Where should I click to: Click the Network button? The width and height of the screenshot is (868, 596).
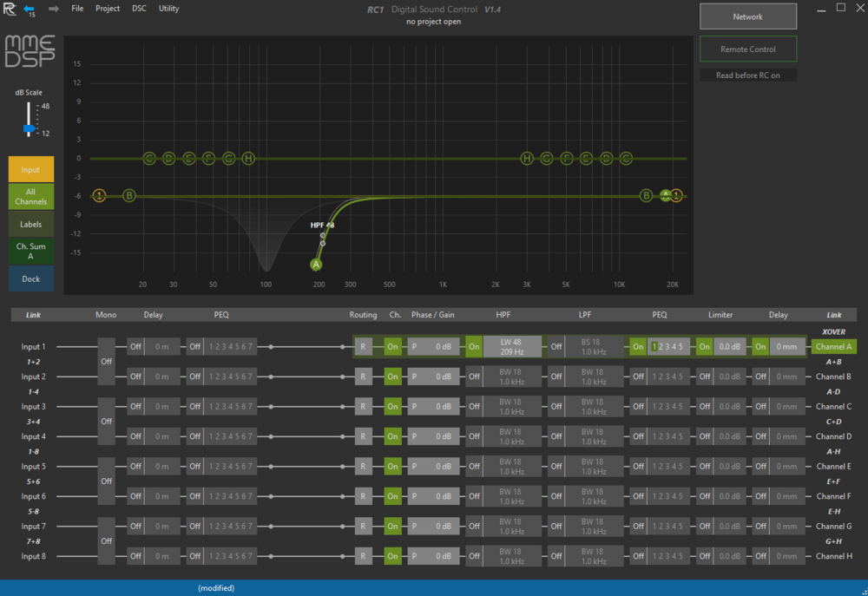coord(747,16)
